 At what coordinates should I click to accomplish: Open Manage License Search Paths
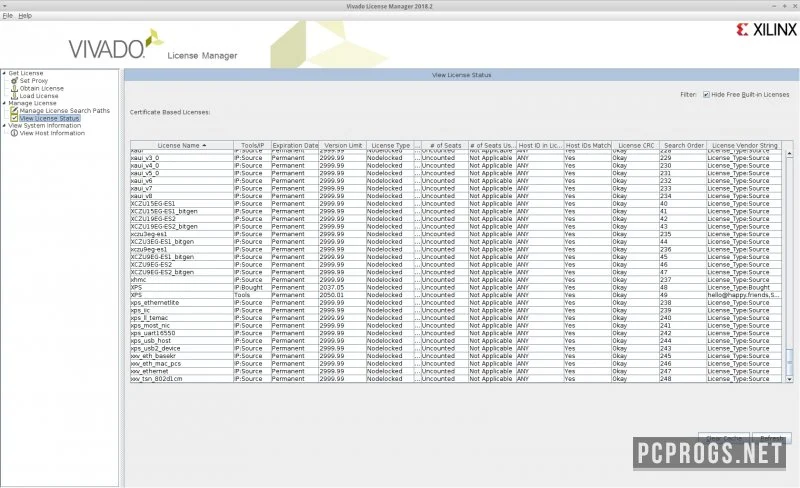pos(64,111)
